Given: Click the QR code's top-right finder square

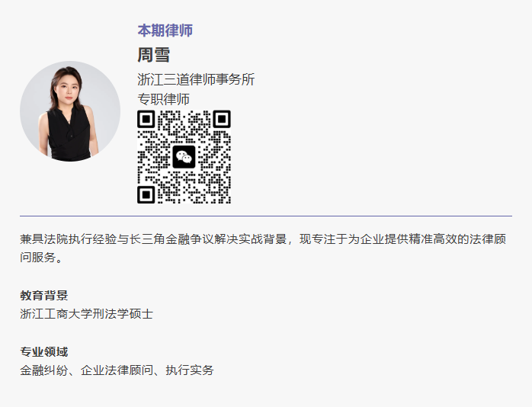Looking at the screenshot, I should point(221,120).
